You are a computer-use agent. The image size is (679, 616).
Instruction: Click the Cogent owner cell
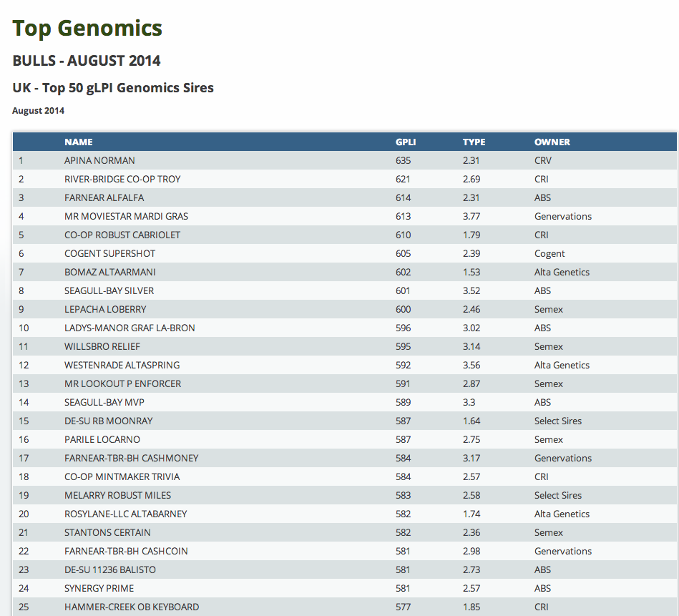point(549,253)
